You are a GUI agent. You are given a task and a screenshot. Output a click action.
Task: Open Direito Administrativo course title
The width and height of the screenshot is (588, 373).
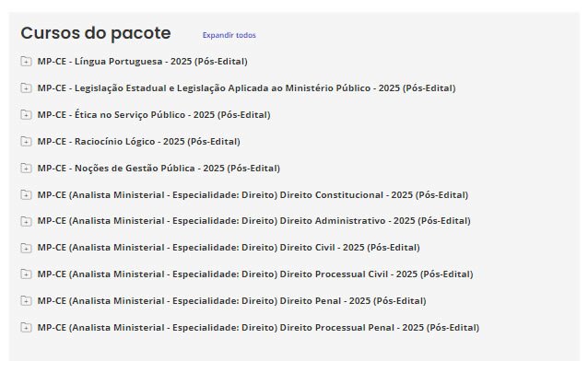pos(253,221)
